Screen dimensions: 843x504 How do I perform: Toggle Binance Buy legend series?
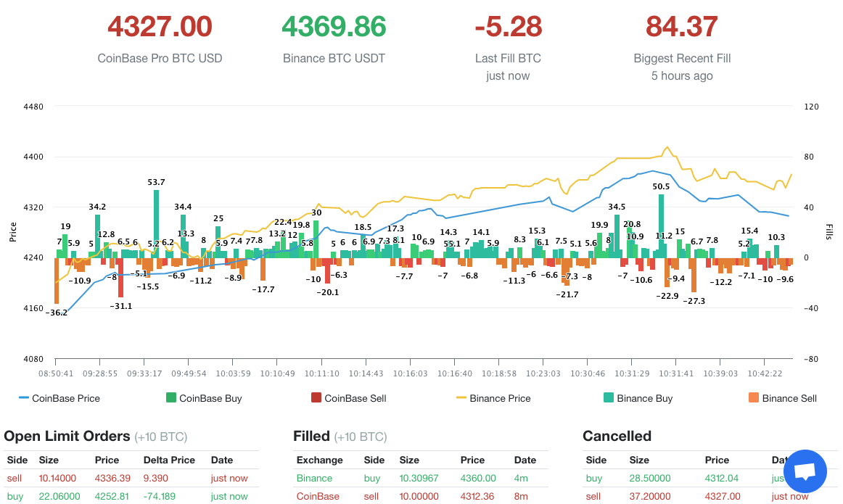click(638, 398)
